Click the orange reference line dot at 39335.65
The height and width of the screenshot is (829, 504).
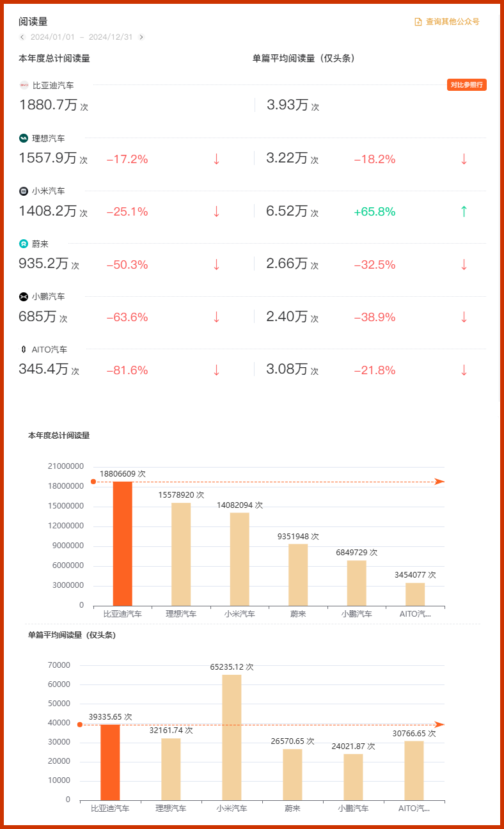point(80,725)
